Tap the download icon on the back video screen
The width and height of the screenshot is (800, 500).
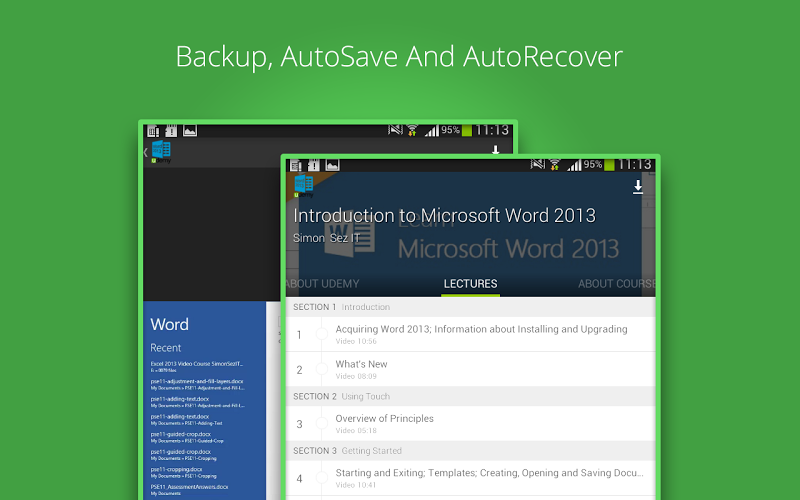coord(495,149)
